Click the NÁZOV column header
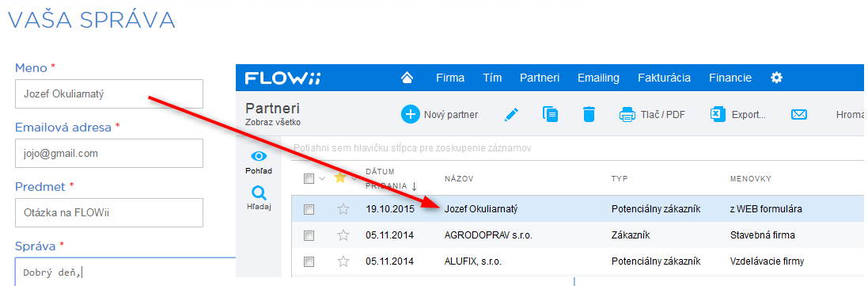Image resolution: width=868 pixels, height=286 pixels. coord(459,178)
